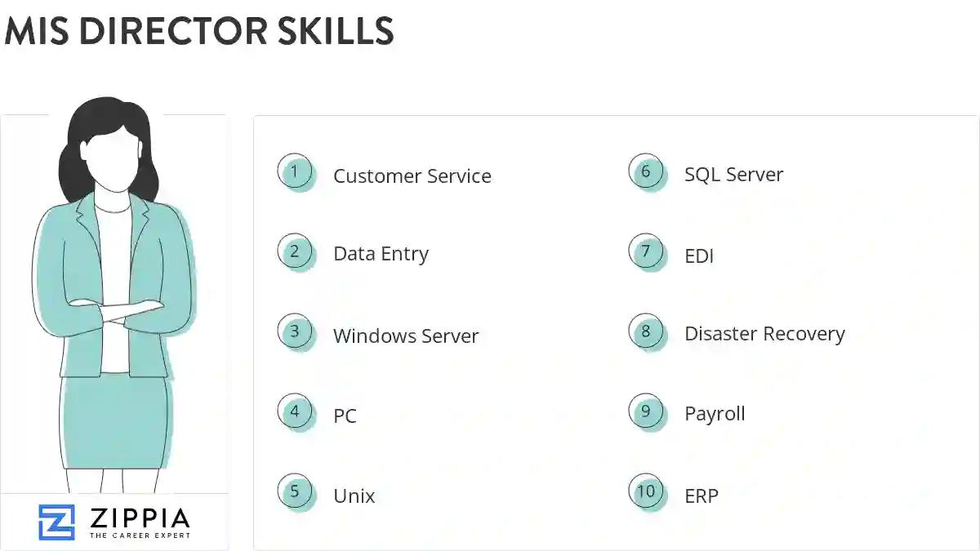Screen dimensions: 980x551
Task: Click the Zippia Z logo icon
Action: coord(56,522)
